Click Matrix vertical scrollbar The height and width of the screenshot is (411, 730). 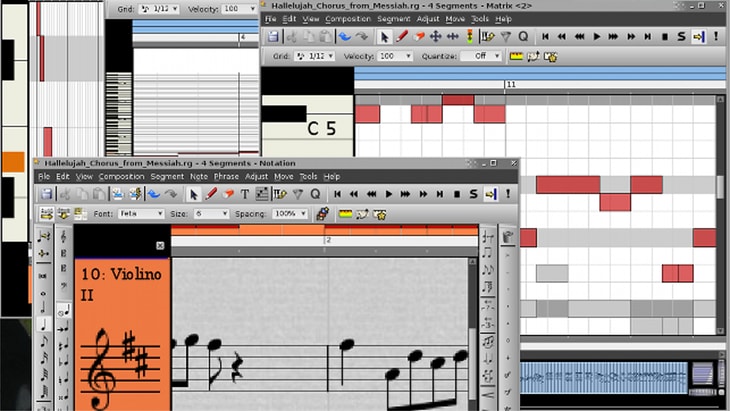click(720, 215)
